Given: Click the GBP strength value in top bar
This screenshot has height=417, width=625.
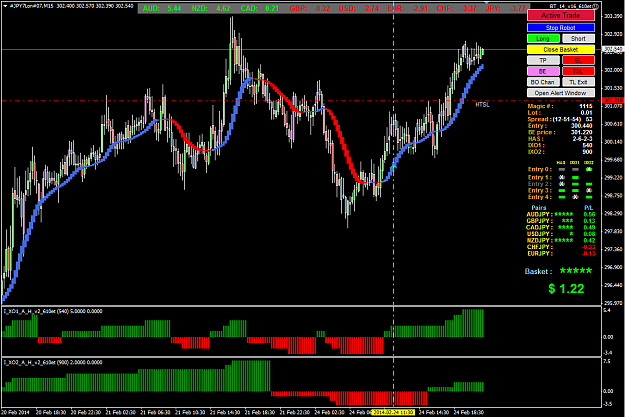Looking at the screenshot, I should [x=321, y=8].
